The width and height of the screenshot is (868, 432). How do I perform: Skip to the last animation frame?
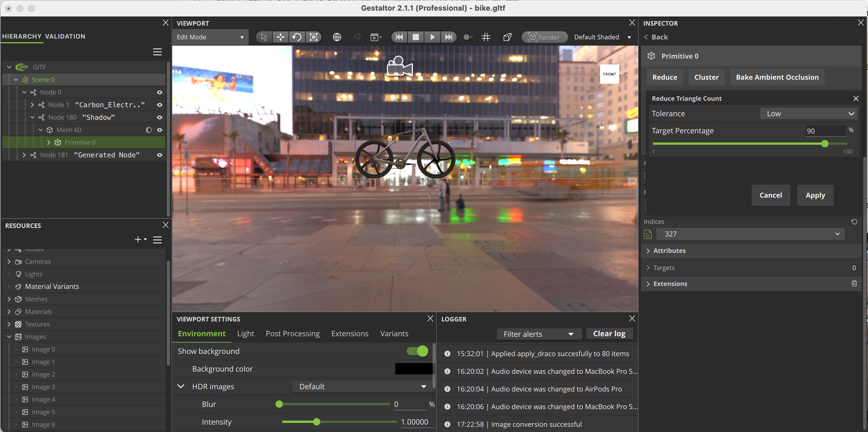click(449, 37)
